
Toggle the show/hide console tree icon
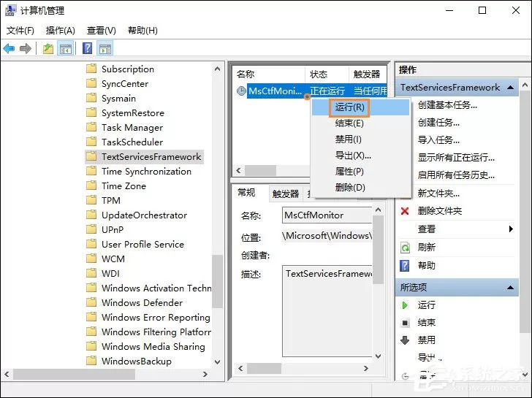coord(65,49)
